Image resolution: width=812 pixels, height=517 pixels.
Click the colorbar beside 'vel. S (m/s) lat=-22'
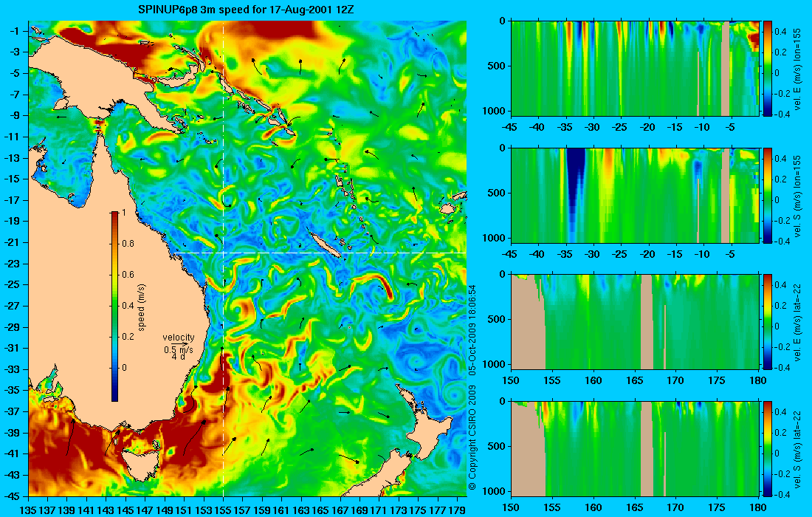click(x=768, y=448)
